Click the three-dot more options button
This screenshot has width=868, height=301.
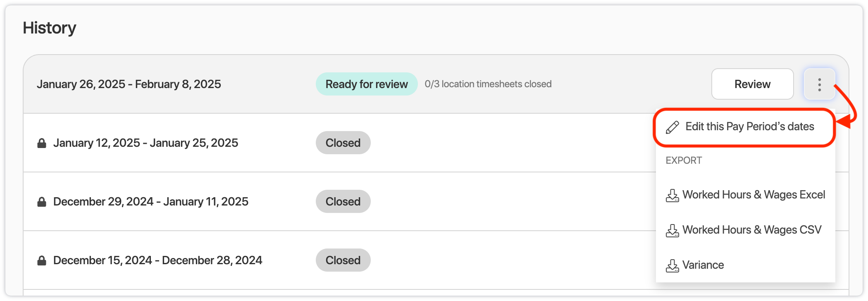(x=819, y=84)
